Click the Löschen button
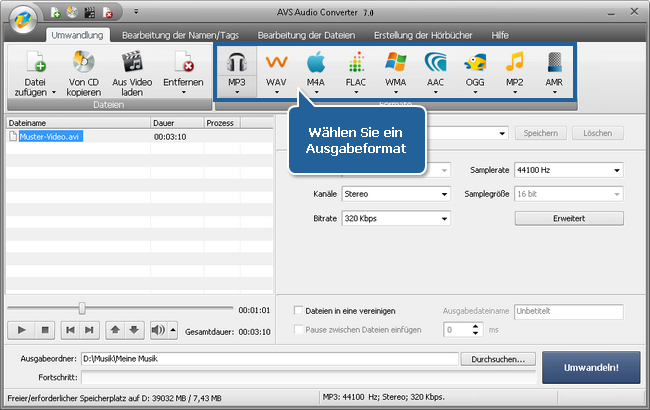The height and width of the screenshot is (410, 650). pyautogui.click(x=597, y=133)
